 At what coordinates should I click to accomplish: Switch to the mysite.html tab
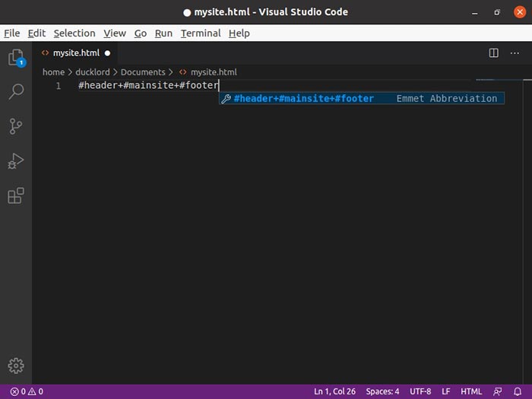[x=75, y=53]
